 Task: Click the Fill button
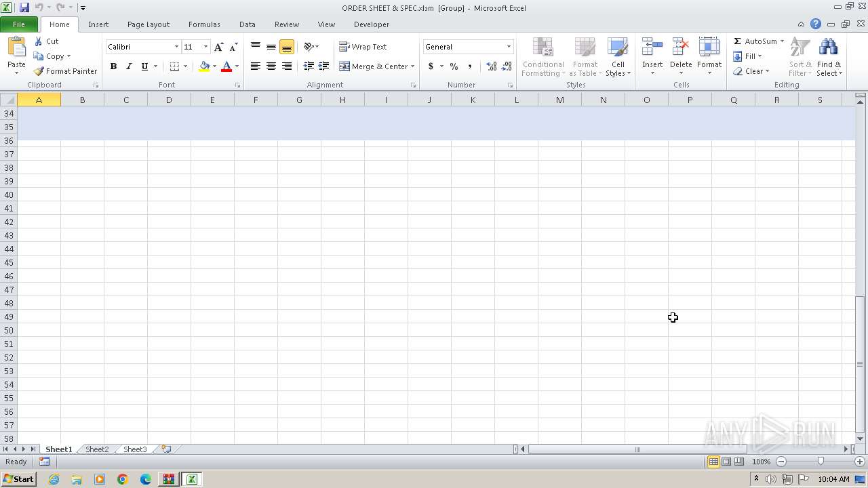(x=748, y=56)
